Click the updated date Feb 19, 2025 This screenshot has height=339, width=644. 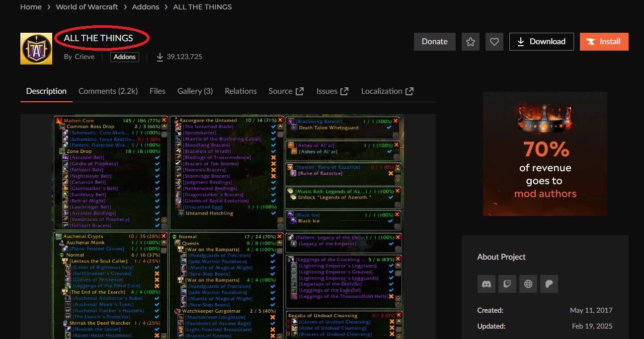592,326
